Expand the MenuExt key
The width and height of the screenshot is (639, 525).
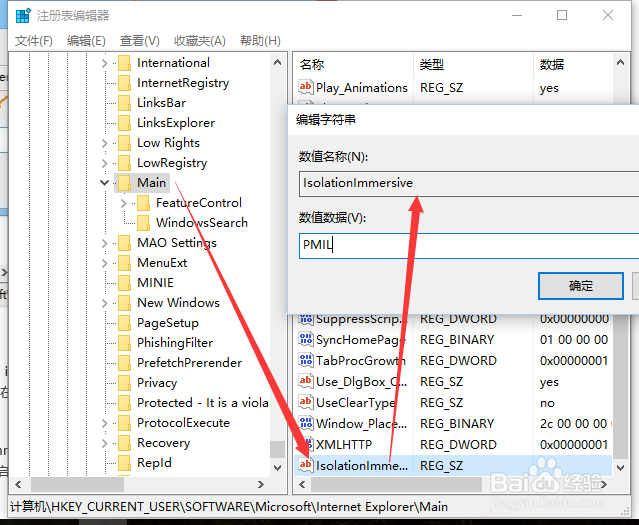(104, 263)
